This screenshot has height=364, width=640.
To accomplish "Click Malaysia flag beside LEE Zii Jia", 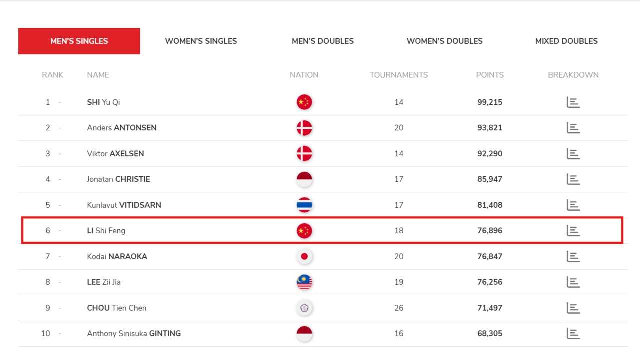I will click(304, 282).
